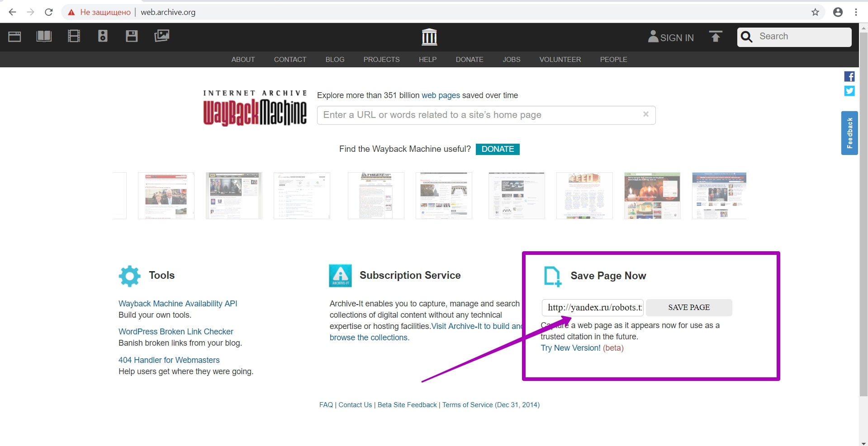Image resolution: width=868 pixels, height=446 pixels.
Task: Click the Wayback Machine logo
Action: 255,108
